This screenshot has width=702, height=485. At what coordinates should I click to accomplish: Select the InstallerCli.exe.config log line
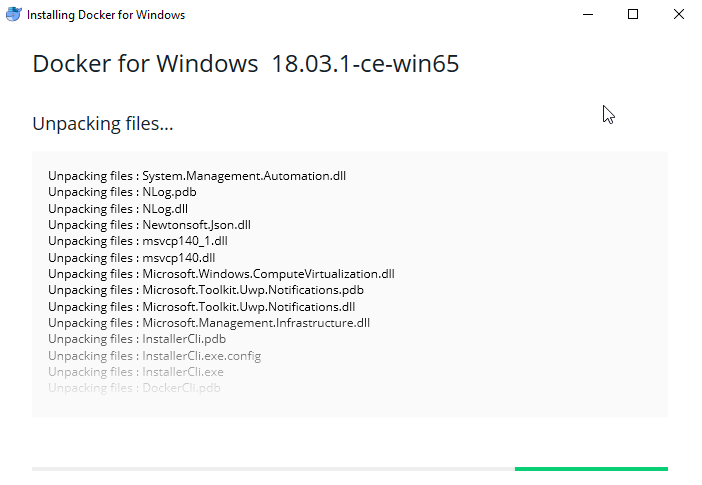click(x=154, y=356)
